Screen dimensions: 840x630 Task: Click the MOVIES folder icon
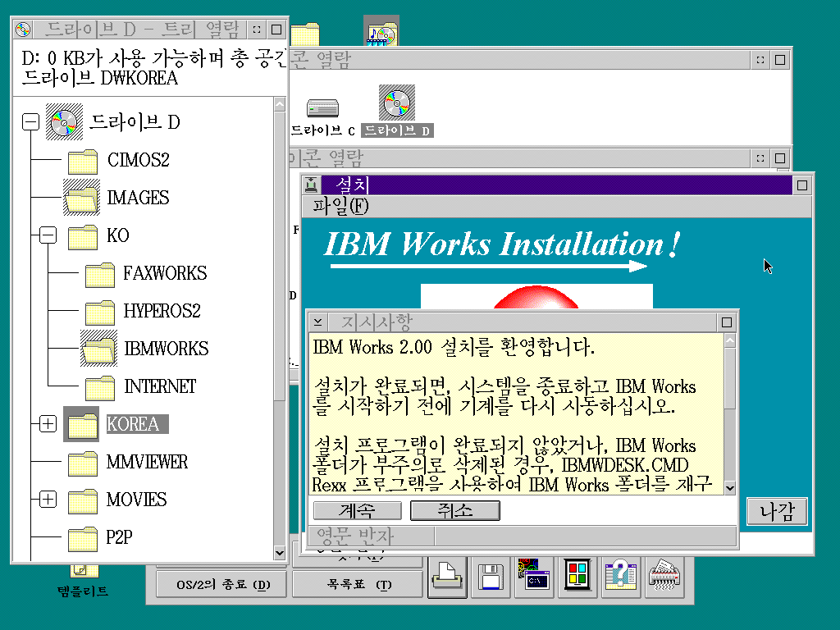pos(83,500)
